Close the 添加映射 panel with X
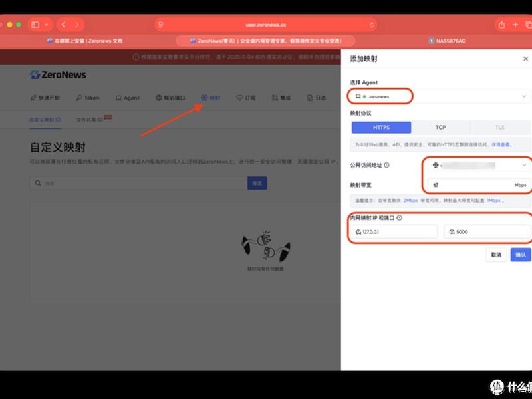The height and width of the screenshot is (399, 532). tap(525, 59)
